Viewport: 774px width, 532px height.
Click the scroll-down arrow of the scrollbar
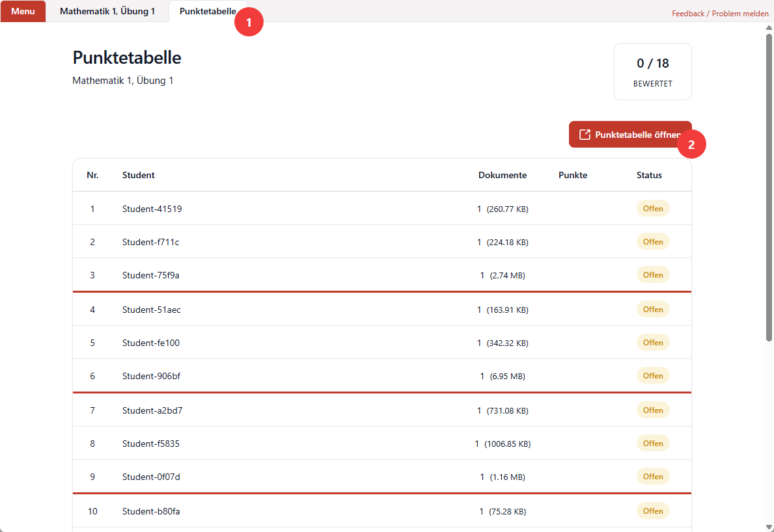point(769,527)
